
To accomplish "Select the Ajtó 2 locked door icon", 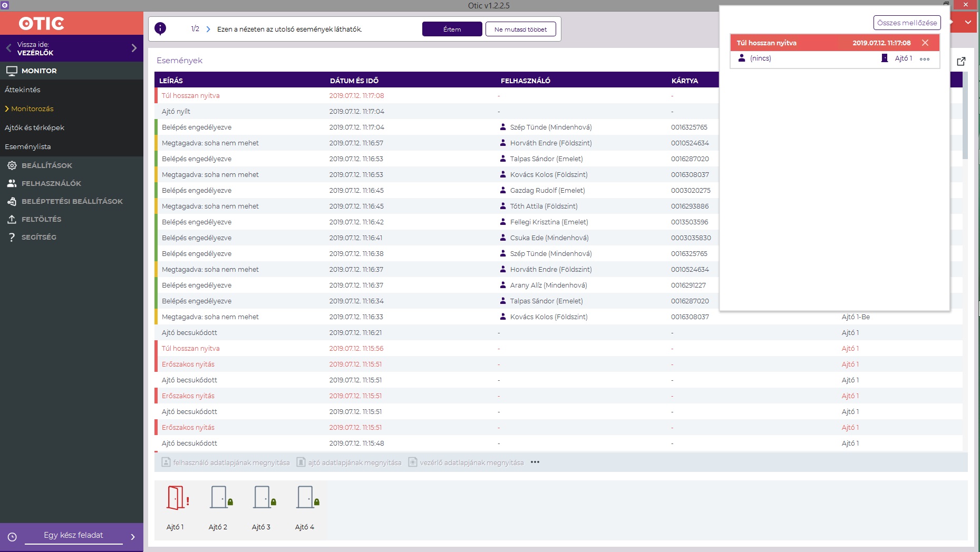I will pyautogui.click(x=220, y=498).
